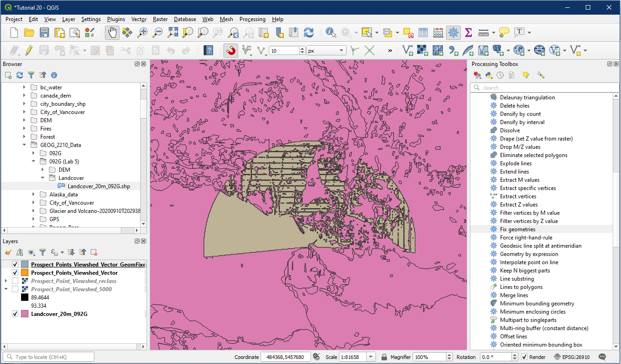Uncheck the Landcover_20m_092G layer visibility
The width and height of the screenshot is (621, 364).
(15, 314)
